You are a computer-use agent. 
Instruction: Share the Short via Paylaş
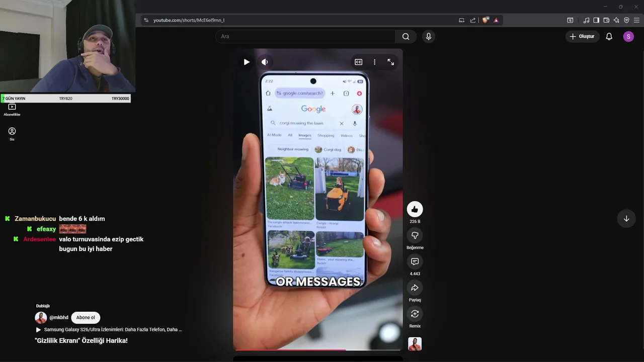coord(415,288)
